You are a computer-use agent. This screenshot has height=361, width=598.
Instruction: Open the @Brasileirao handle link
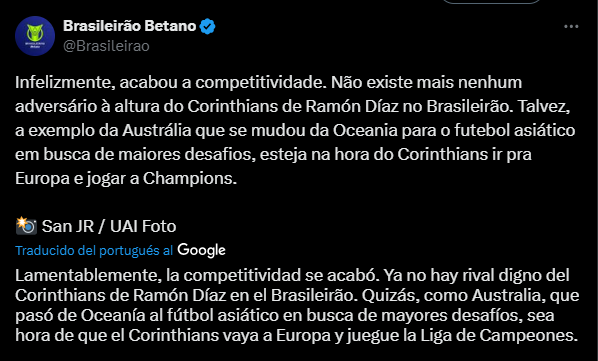(106, 46)
